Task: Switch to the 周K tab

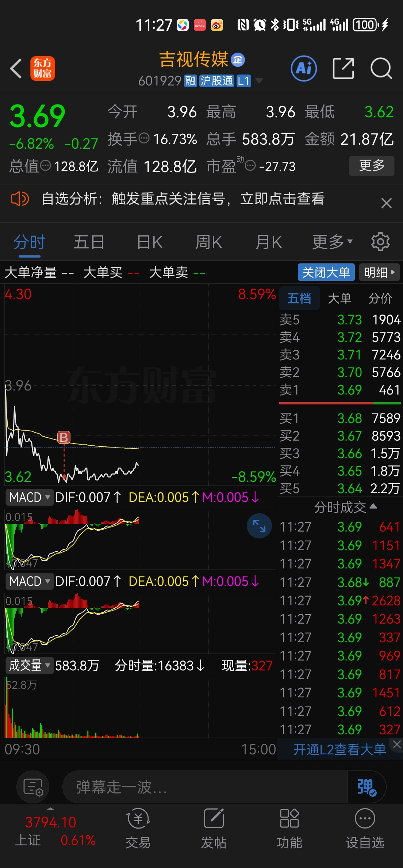Action: coord(208,242)
